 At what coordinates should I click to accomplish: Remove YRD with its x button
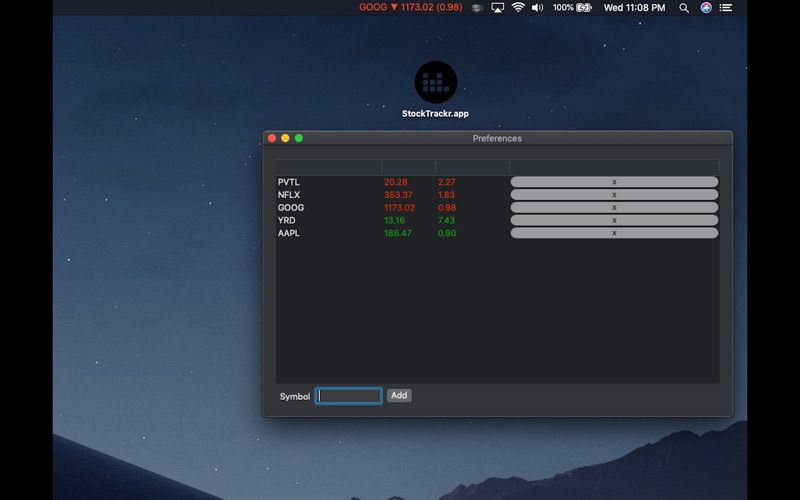[614, 220]
